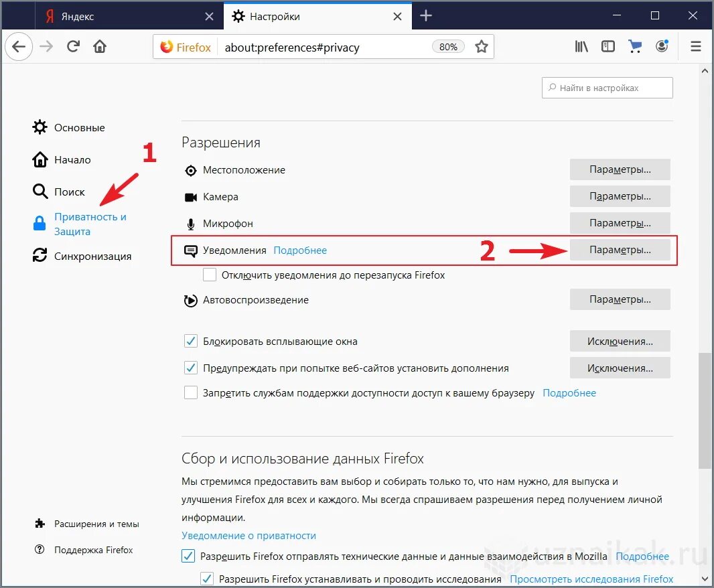714x588 pixels.
Task: Minimize the Firefox window
Action: [x=617, y=15]
